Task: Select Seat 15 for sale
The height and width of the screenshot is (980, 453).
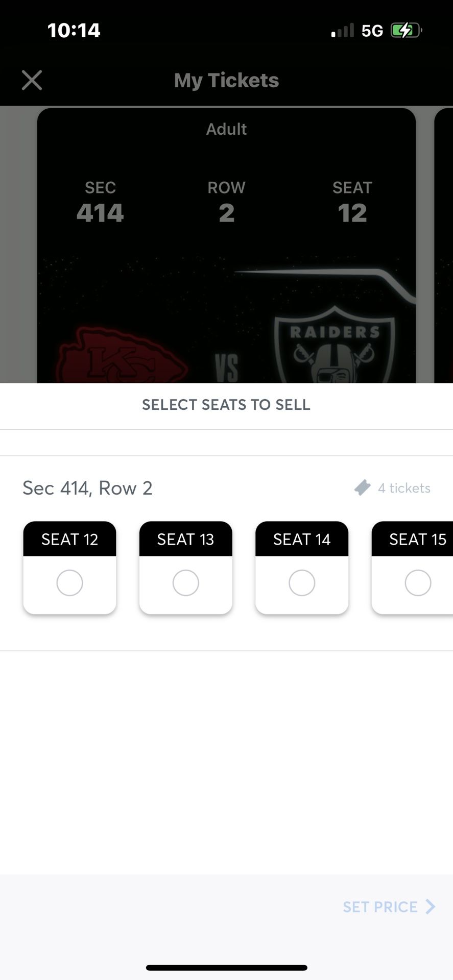Action: click(x=418, y=583)
